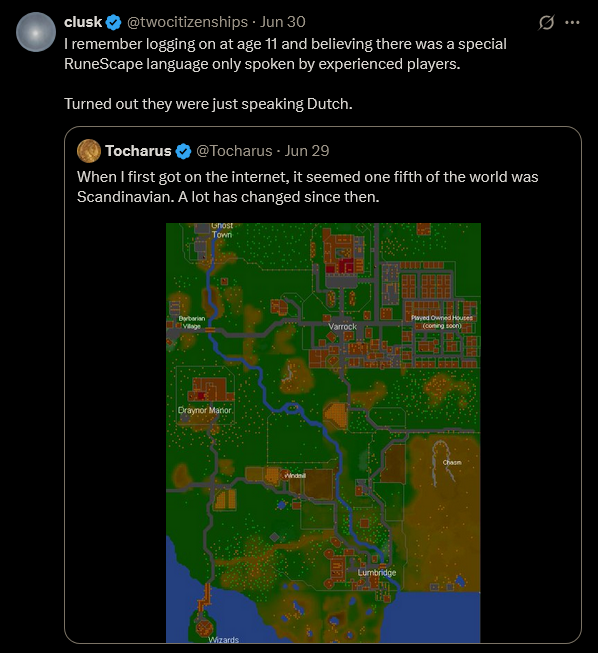Open the @Tocharus handle link
The image size is (598, 653).
[x=234, y=151]
